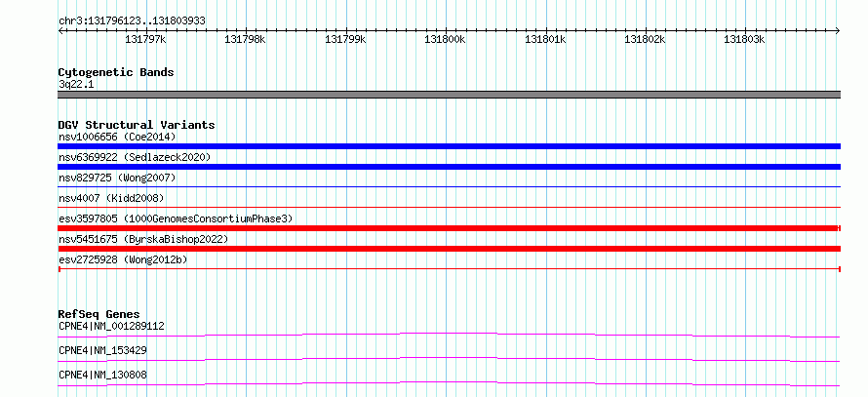
Task: Click the gray 3q22.1 cytogenetic band bar
Action: click(x=449, y=95)
